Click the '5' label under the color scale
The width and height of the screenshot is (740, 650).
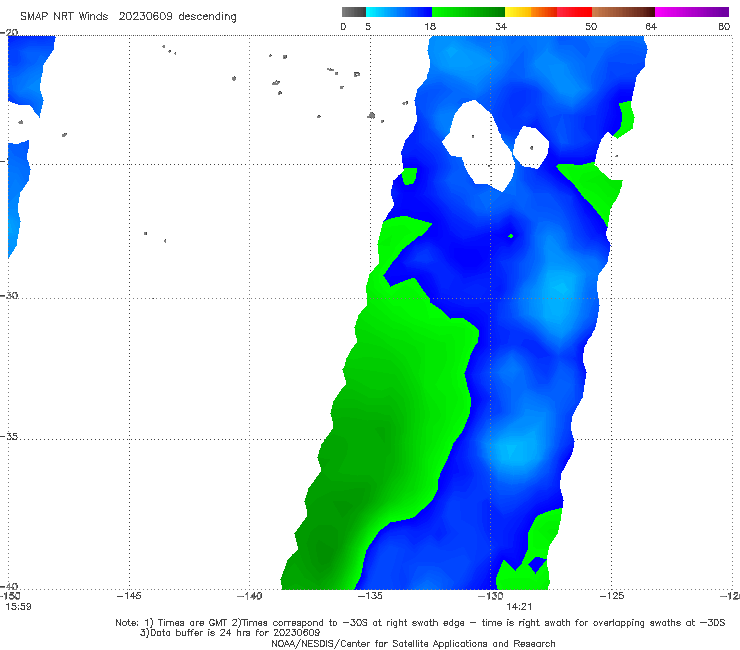click(368, 26)
